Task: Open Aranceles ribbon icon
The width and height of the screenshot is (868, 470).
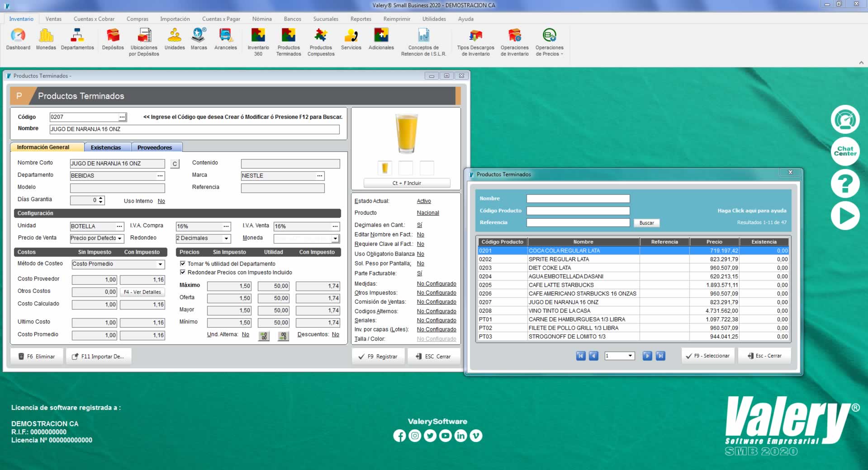Action: tap(225, 39)
